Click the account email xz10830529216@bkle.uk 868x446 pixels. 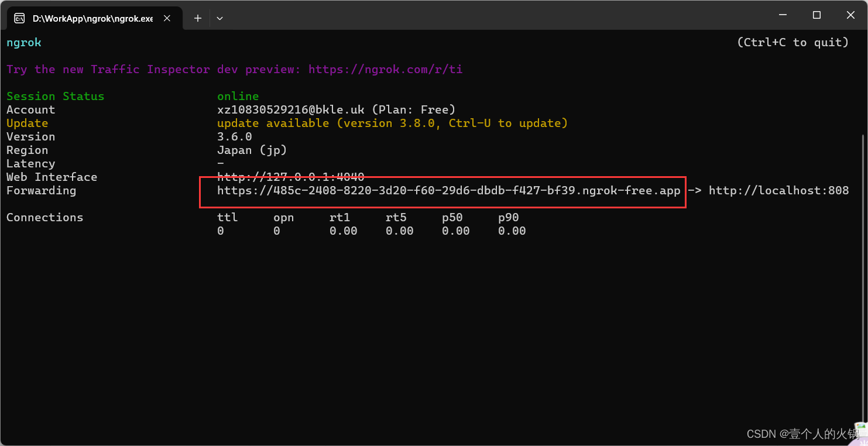(x=291, y=110)
